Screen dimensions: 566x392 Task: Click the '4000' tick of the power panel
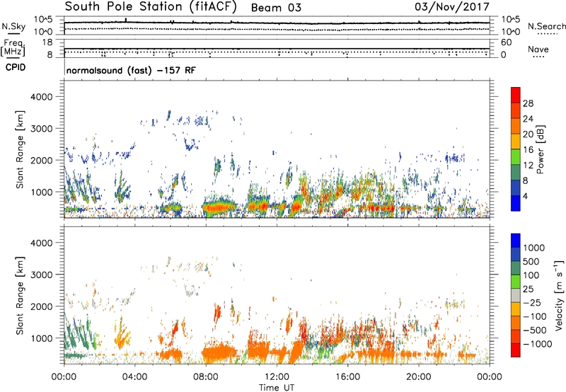(41, 97)
